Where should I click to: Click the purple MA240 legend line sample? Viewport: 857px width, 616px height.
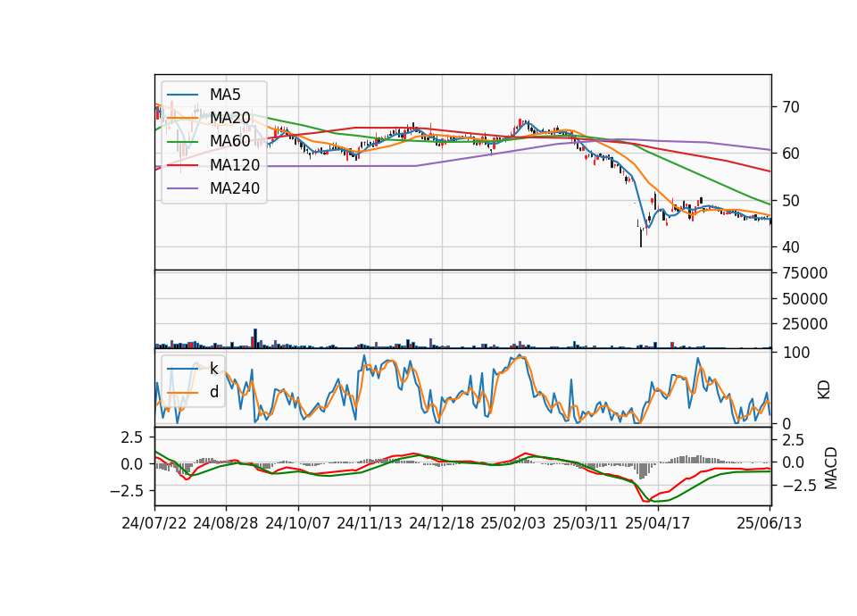(183, 189)
